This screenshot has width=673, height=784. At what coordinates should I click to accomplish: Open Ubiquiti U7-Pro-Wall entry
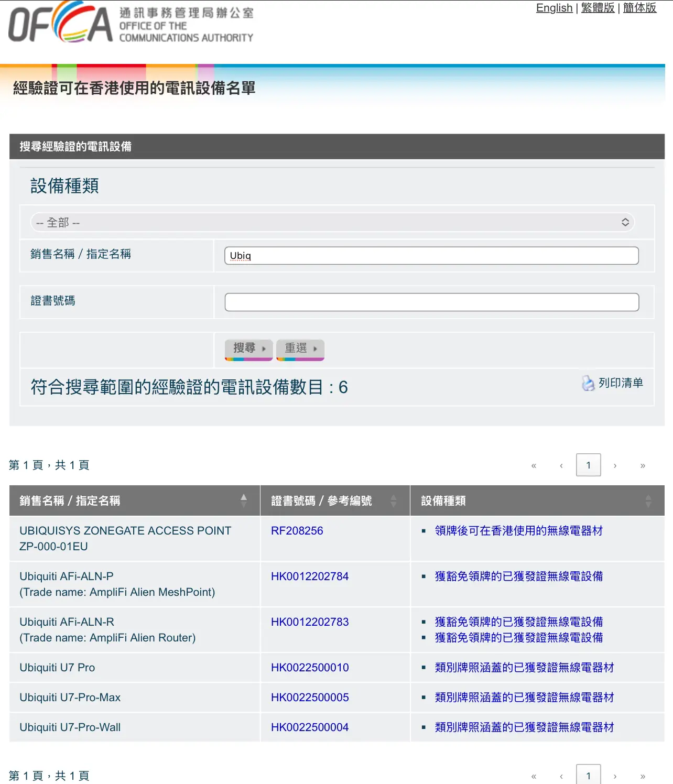coord(70,727)
